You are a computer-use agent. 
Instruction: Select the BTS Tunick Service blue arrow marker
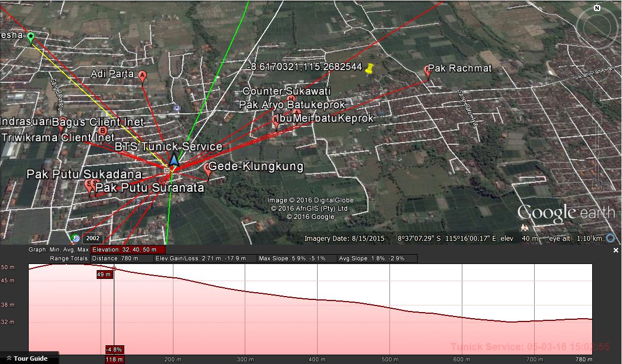pos(174,160)
